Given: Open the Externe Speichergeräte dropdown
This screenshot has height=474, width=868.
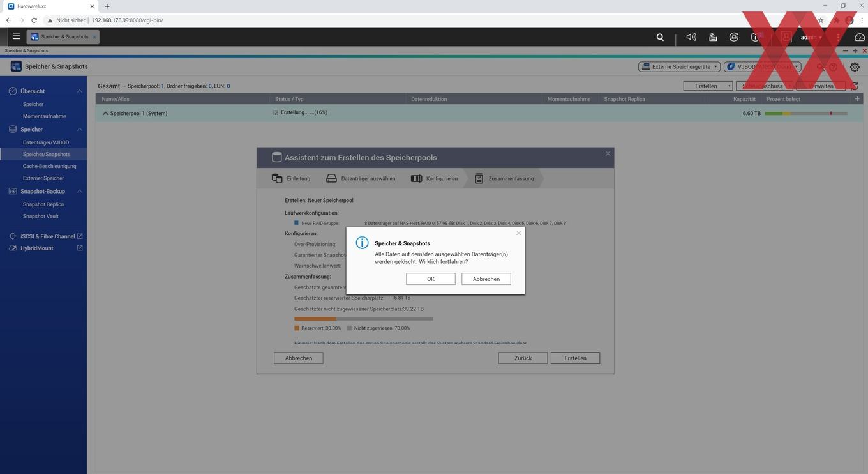Looking at the screenshot, I should (679, 66).
